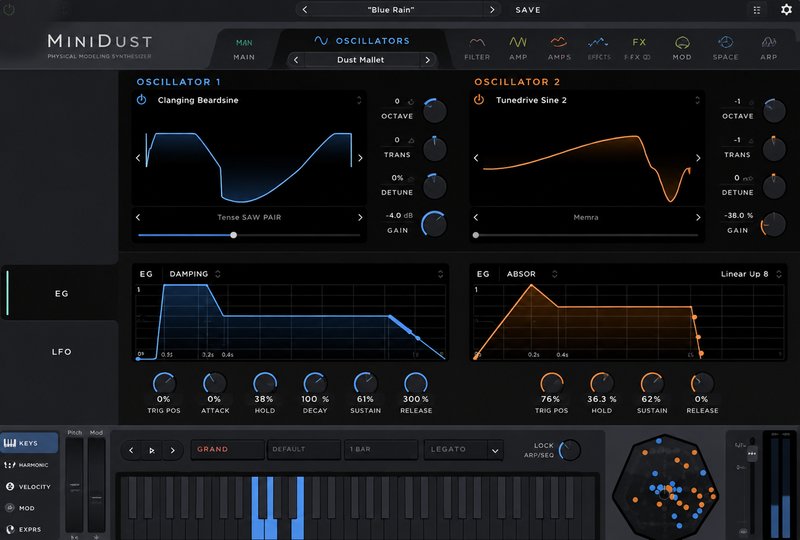Click Oscillator 1 GAIN knob at -4.0 dB

coord(434,224)
